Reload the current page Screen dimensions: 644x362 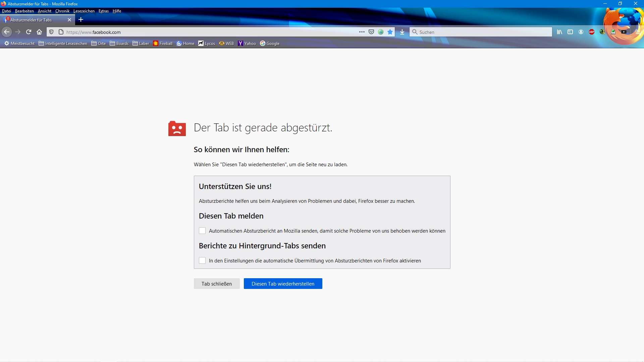(29, 32)
